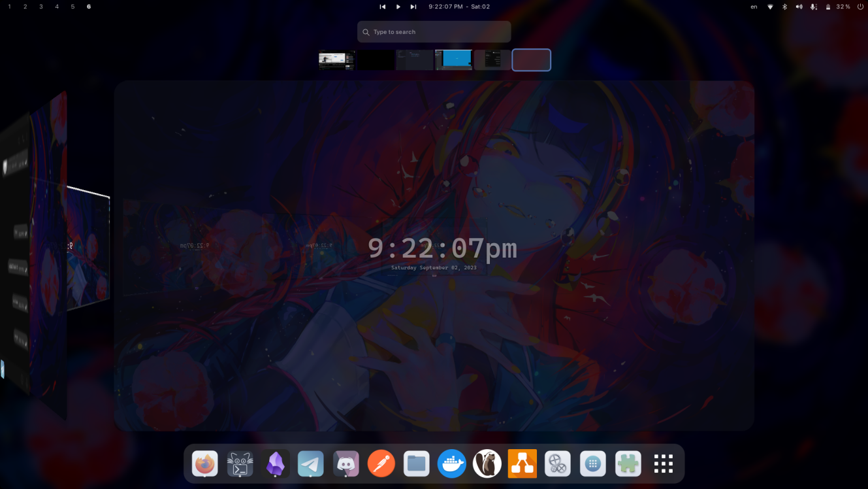The height and width of the screenshot is (489, 868).
Task: Launch the orange diagram app in dock
Action: [x=522, y=464]
